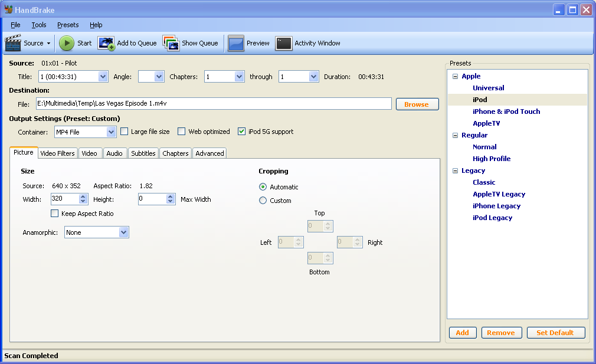Select Automatic cropping radio button
This screenshot has width=596, height=364.
[263, 187]
